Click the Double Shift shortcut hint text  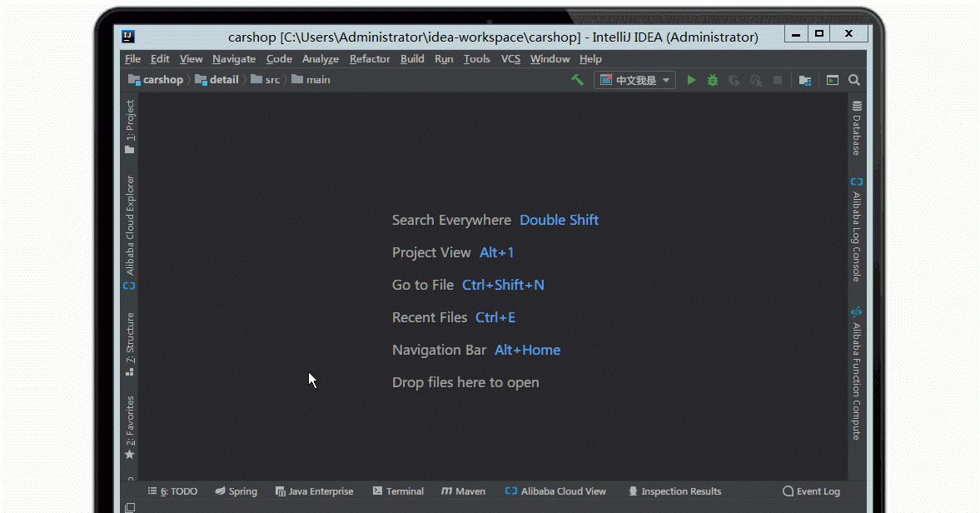(x=560, y=220)
